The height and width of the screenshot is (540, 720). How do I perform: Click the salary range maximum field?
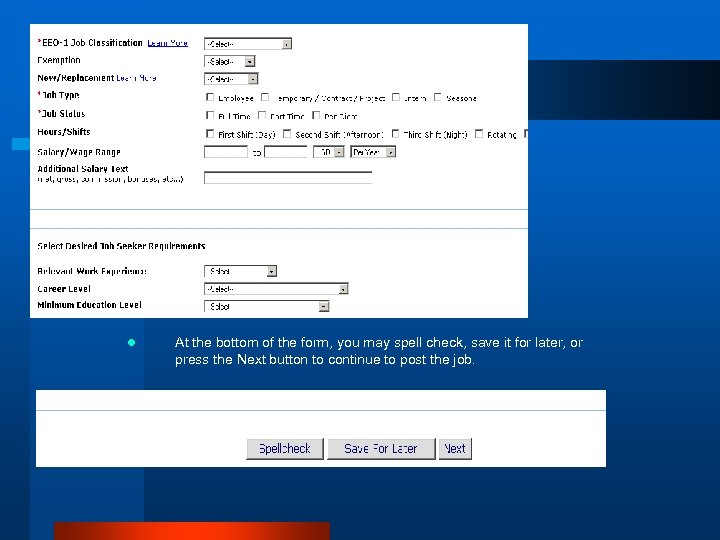click(x=286, y=152)
